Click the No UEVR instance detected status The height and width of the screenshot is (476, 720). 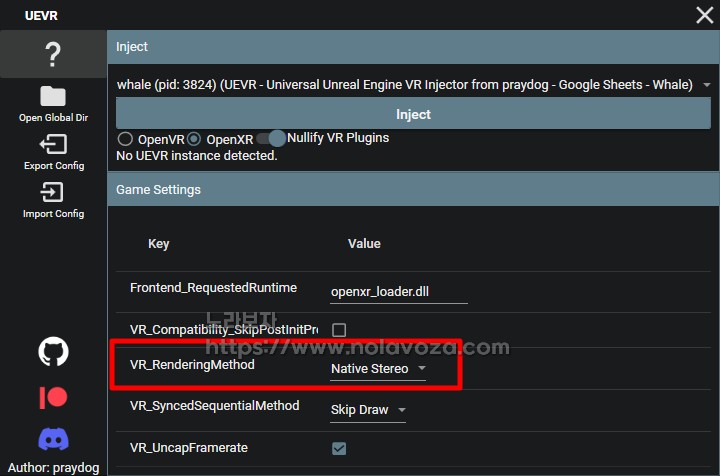pyautogui.click(x=197, y=156)
